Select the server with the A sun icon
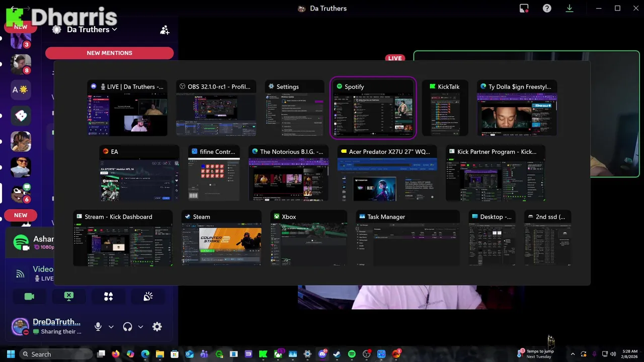Viewport: 644px width, 362px height. 21,89
